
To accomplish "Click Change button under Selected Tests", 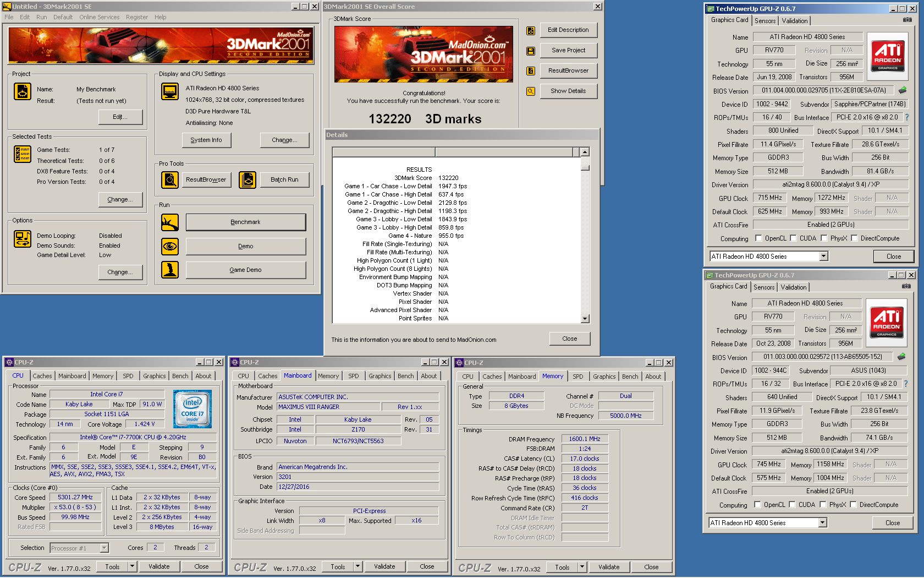I will [x=120, y=200].
